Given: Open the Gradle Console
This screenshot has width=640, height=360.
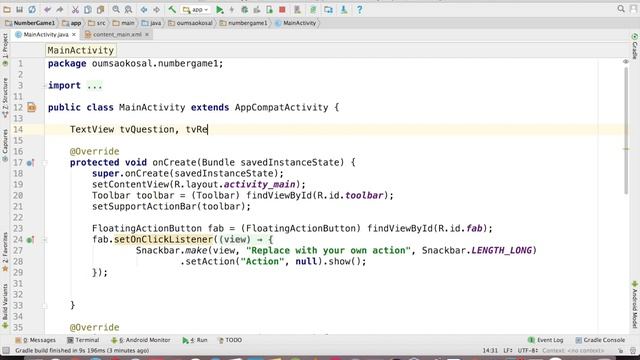Looking at the screenshot, I should (x=600, y=340).
